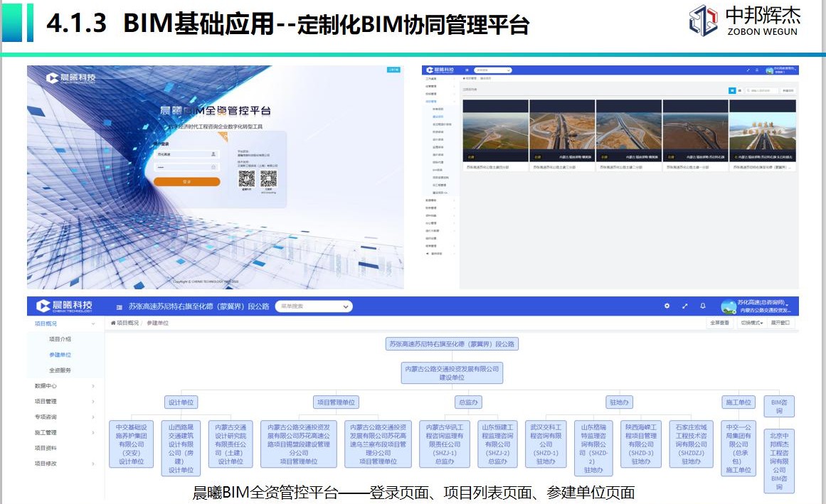Click the 总监办 category node
826x504 pixels.
coord(468,402)
